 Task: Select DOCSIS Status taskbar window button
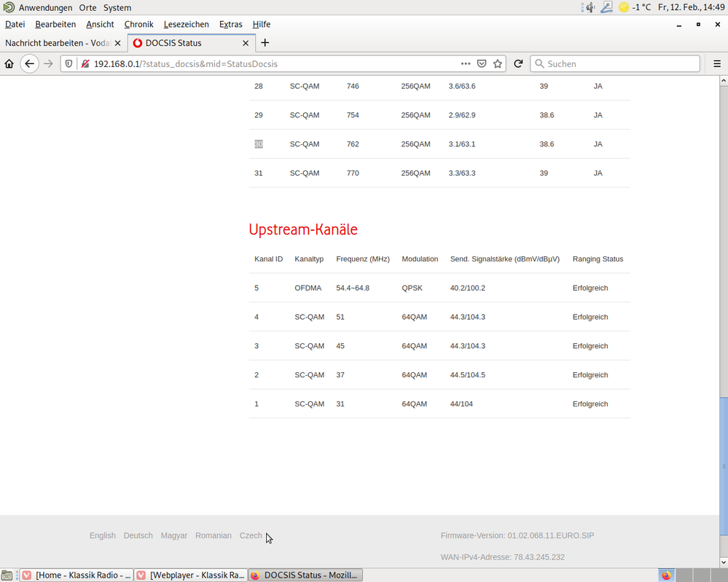(x=305, y=575)
